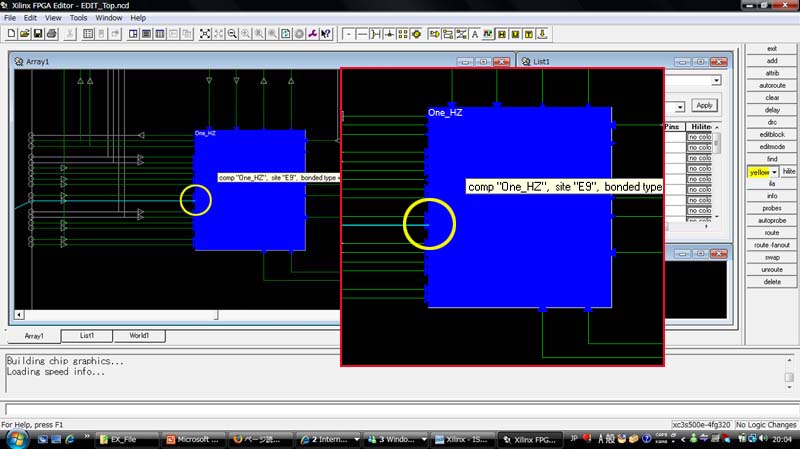800x449 pixels.
Task: Click the Cut scissors toolbar icon
Action: pyautogui.click(x=70, y=34)
